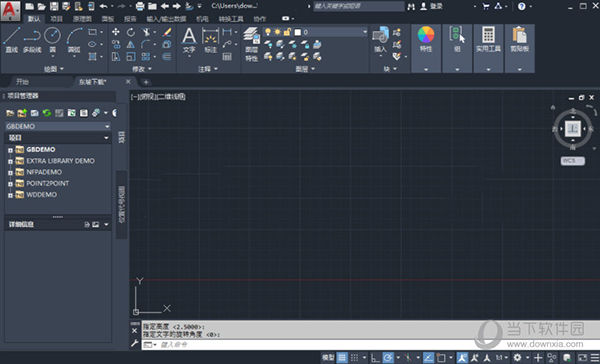Screen dimensions: 600x364
Task: Open the Utilities (实用工具) calculator panel
Action: click(488, 39)
